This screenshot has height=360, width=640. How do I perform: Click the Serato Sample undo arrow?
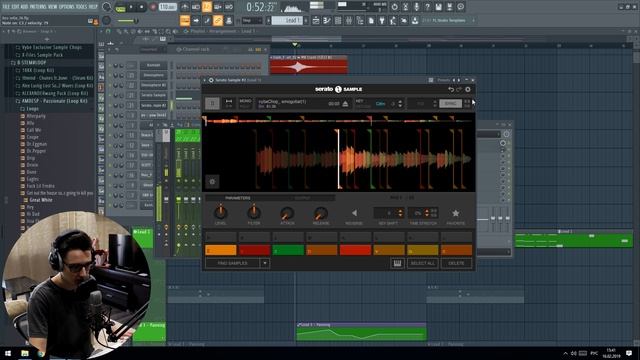(x=451, y=89)
